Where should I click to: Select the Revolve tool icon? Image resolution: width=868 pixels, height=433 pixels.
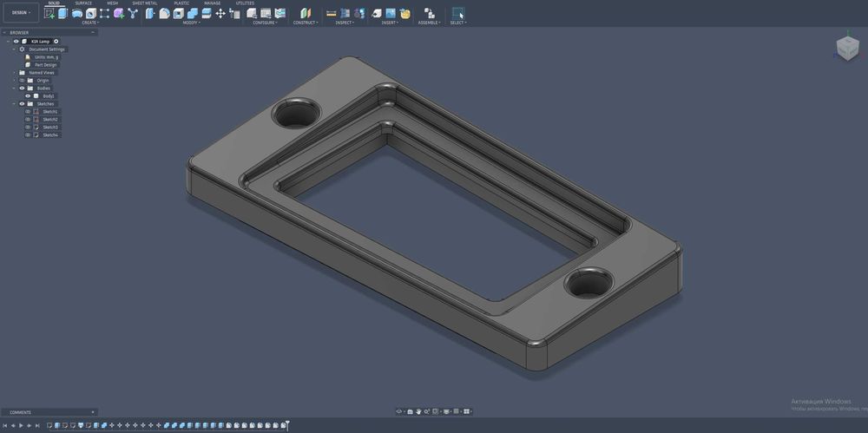click(x=77, y=13)
